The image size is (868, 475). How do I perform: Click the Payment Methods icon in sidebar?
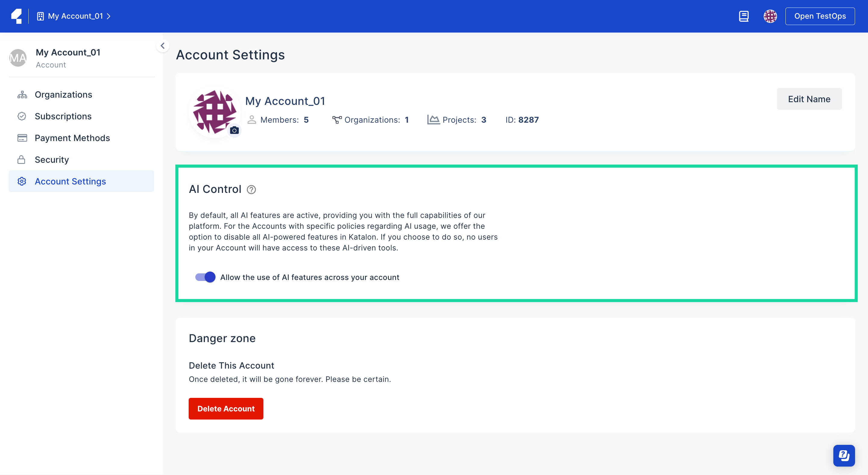[x=22, y=138]
